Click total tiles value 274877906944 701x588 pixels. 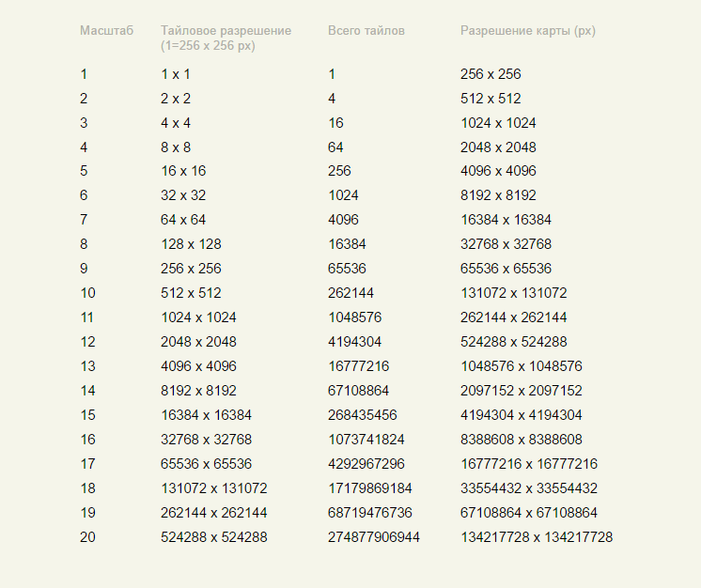pyautogui.click(x=373, y=537)
